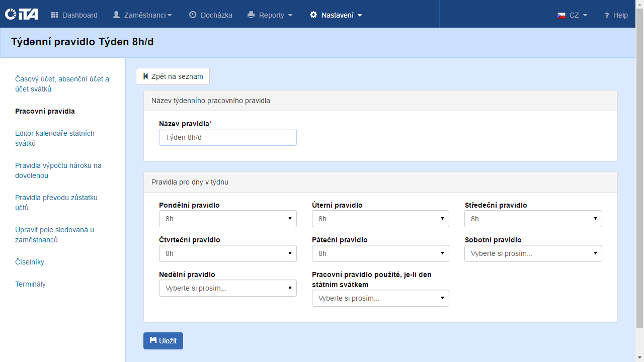Choose a rule for státním svátkem dropdown
Image resolution: width=644 pixels, height=362 pixels.
tap(380, 298)
